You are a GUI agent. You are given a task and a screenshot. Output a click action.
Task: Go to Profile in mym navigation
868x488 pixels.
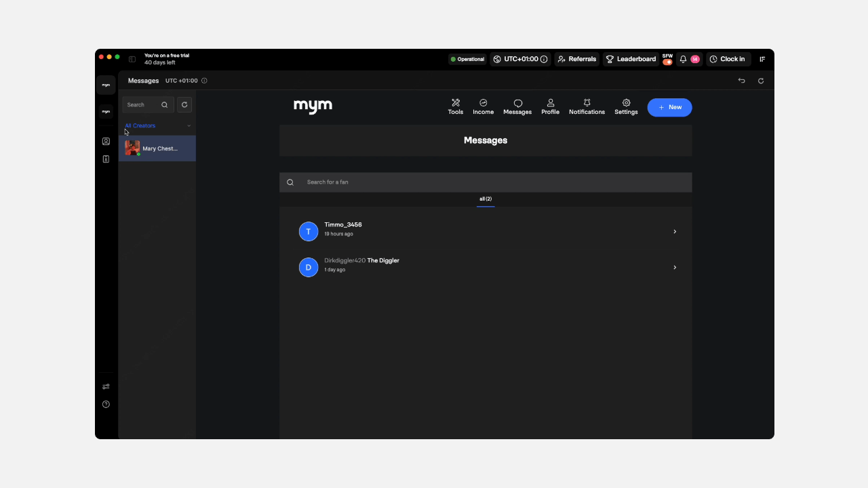point(550,107)
